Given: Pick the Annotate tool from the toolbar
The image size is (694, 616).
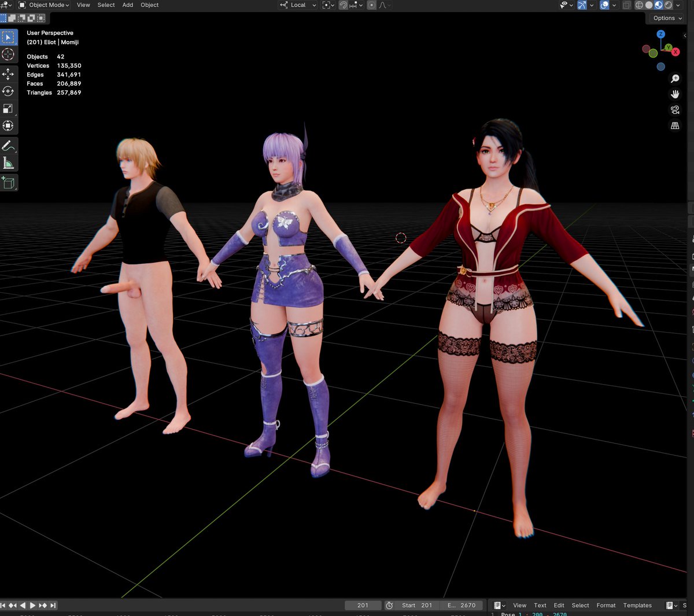Looking at the screenshot, I should [9, 145].
